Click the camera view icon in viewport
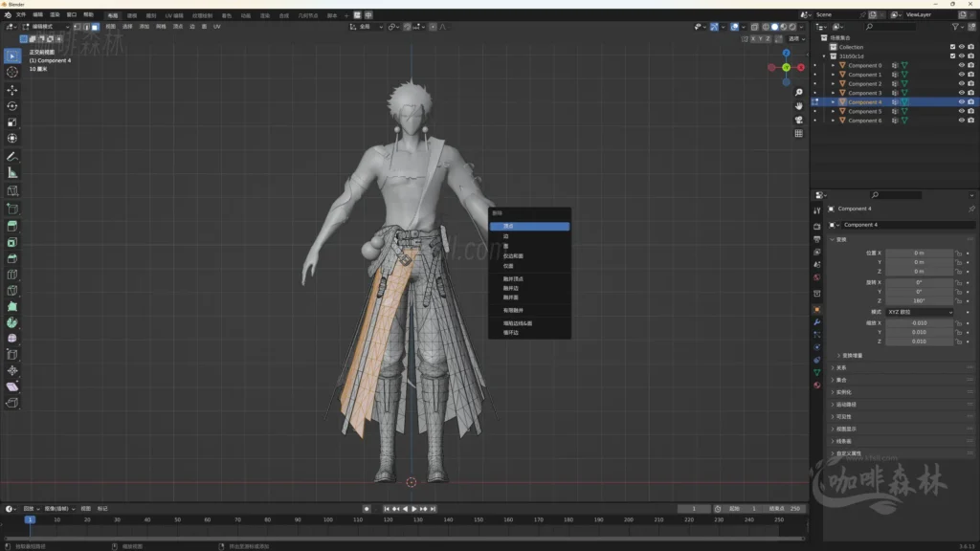The height and width of the screenshot is (551, 980). pos(798,120)
